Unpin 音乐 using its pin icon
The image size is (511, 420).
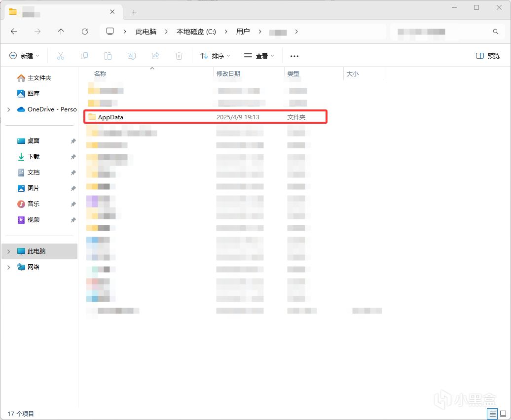tap(73, 204)
